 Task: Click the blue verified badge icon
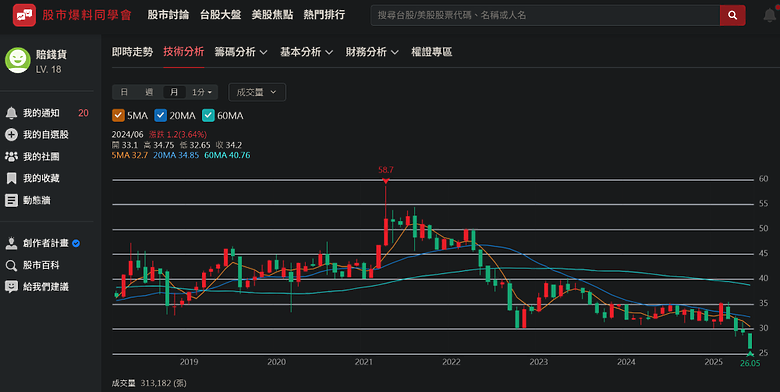point(76,243)
